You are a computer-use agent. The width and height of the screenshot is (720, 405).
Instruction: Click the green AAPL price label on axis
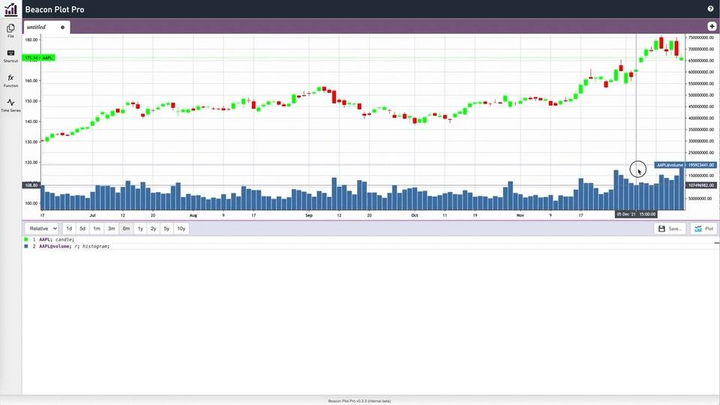click(x=39, y=58)
